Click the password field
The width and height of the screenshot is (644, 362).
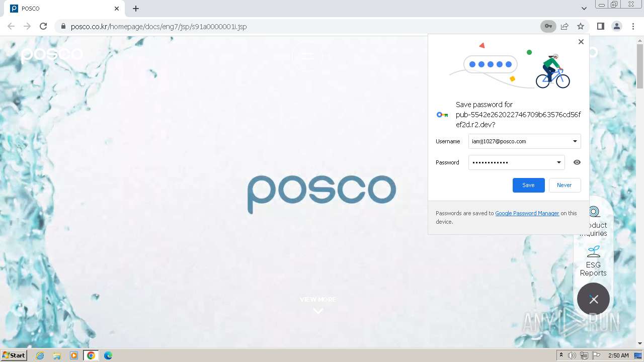pos(516,162)
